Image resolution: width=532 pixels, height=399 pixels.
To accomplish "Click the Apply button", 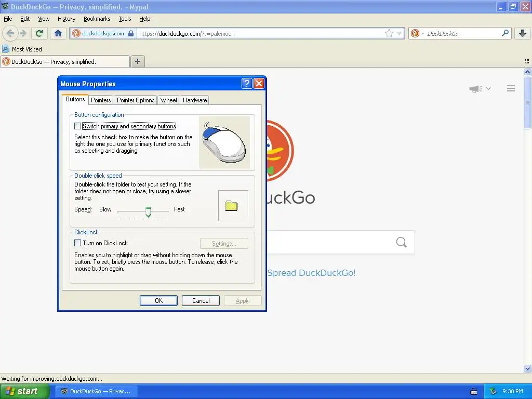I will pyautogui.click(x=243, y=301).
